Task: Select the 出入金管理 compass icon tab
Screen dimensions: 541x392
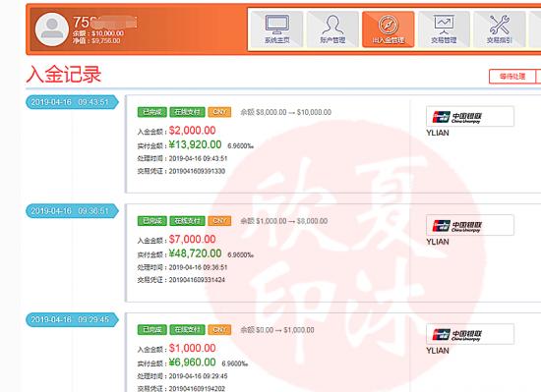Action: pos(389,29)
